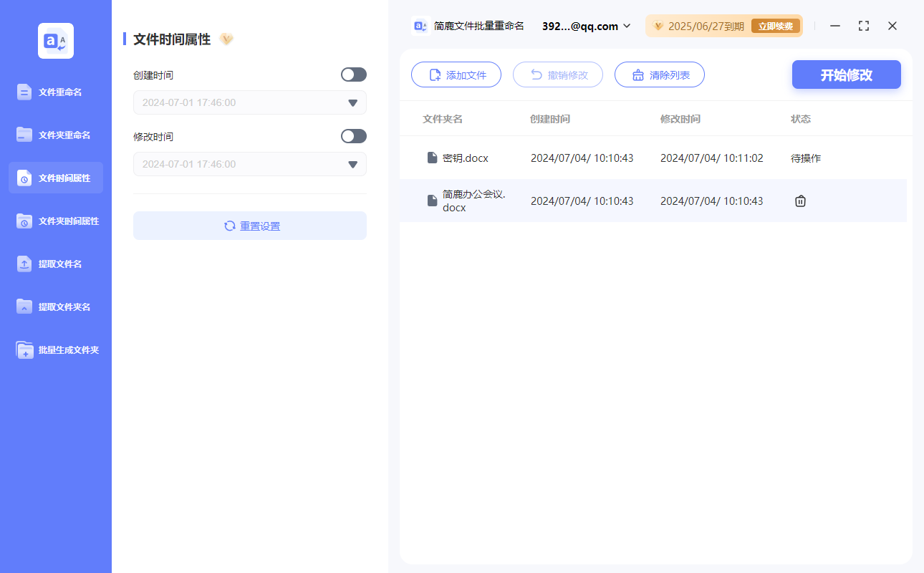The width and height of the screenshot is (924, 573).
Task: Click 立即续费 to renew membership
Action: (x=775, y=27)
